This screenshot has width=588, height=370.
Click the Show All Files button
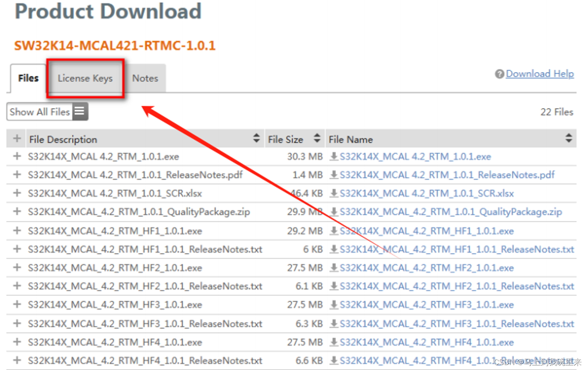pyautogui.click(x=40, y=112)
